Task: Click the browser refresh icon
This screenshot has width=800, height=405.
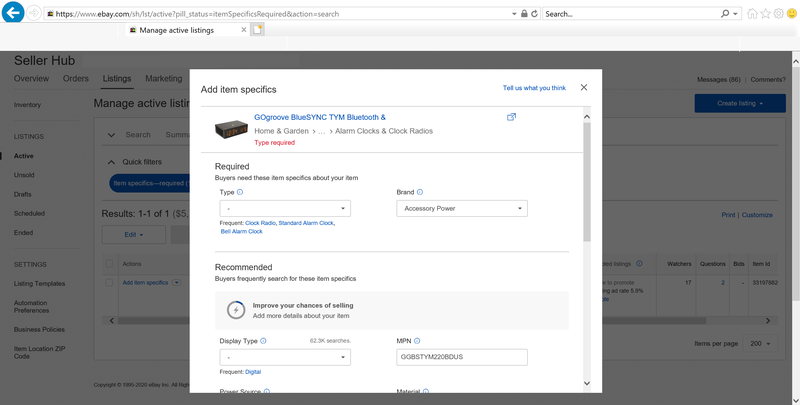Action: pos(534,14)
